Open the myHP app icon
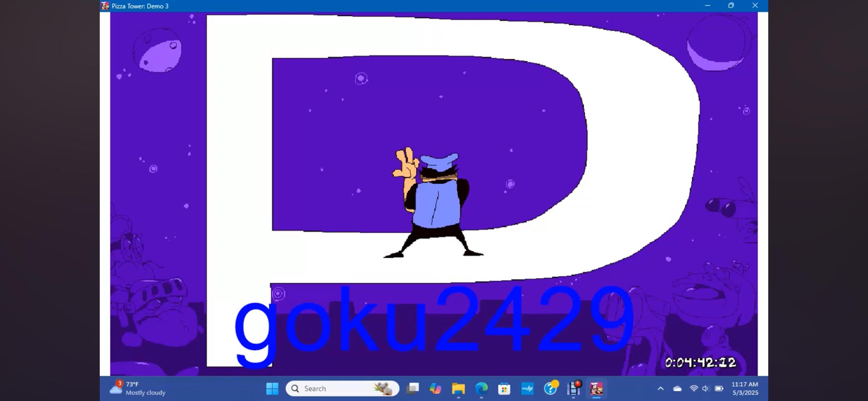Viewport: 868px width, 401px height. coord(527,388)
